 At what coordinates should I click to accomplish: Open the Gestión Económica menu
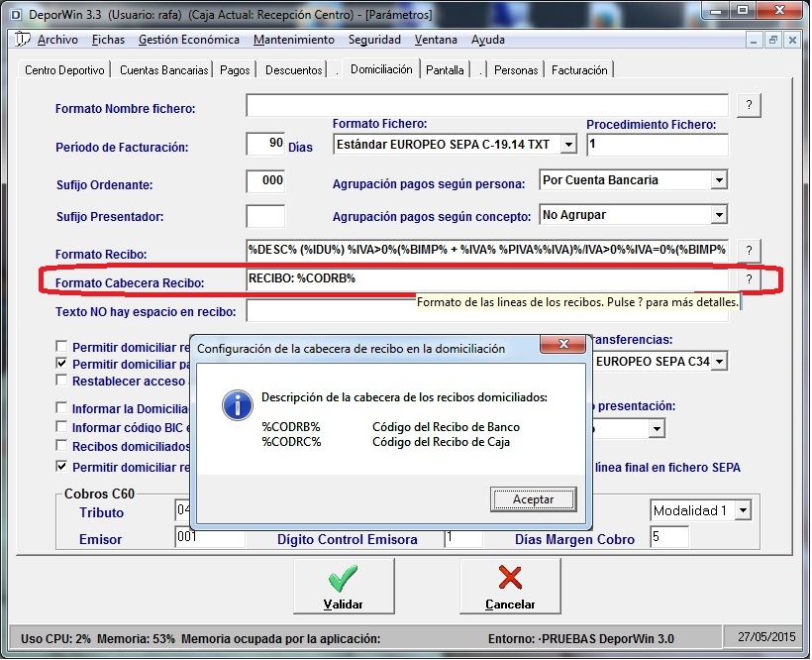[189, 40]
